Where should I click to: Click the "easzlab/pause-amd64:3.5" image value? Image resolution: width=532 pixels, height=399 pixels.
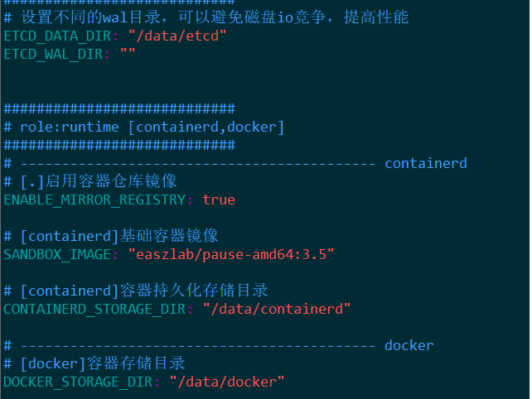tap(230, 254)
